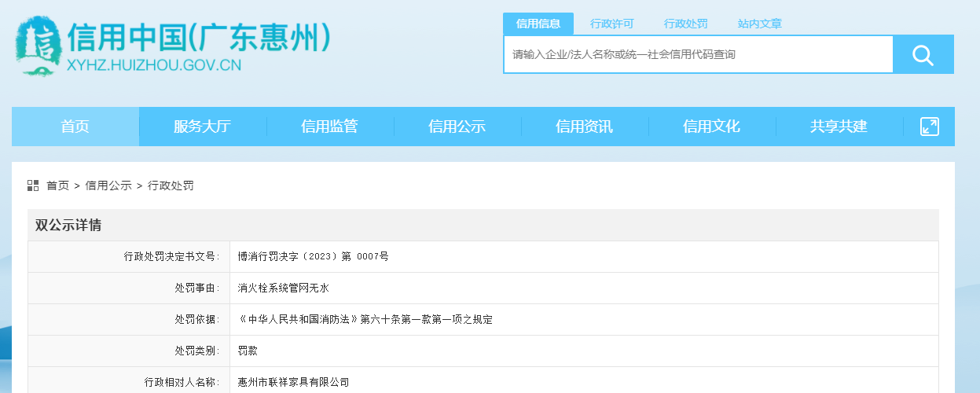Click the search magnifier button
Viewport: 980px width, 393px height.
923,54
